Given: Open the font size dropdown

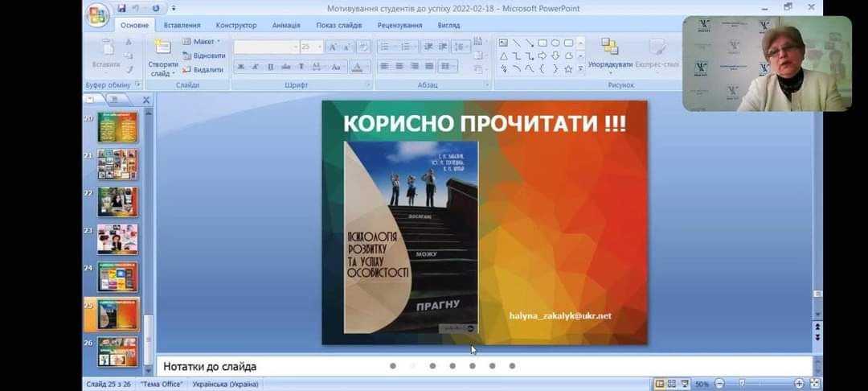Looking at the screenshot, I should [319, 47].
